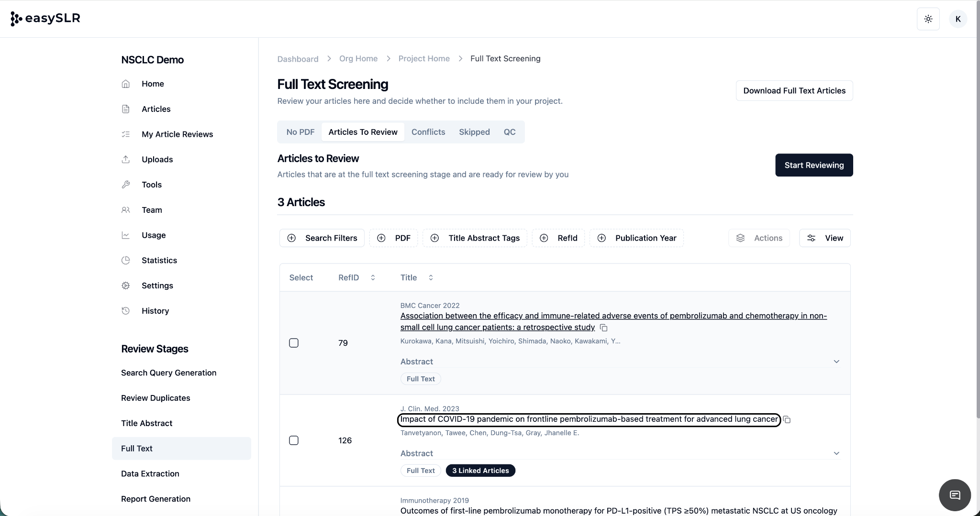Select the checkbox for article 79
The width and height of the screenshot is (980, 516).
tap(294, 343)
